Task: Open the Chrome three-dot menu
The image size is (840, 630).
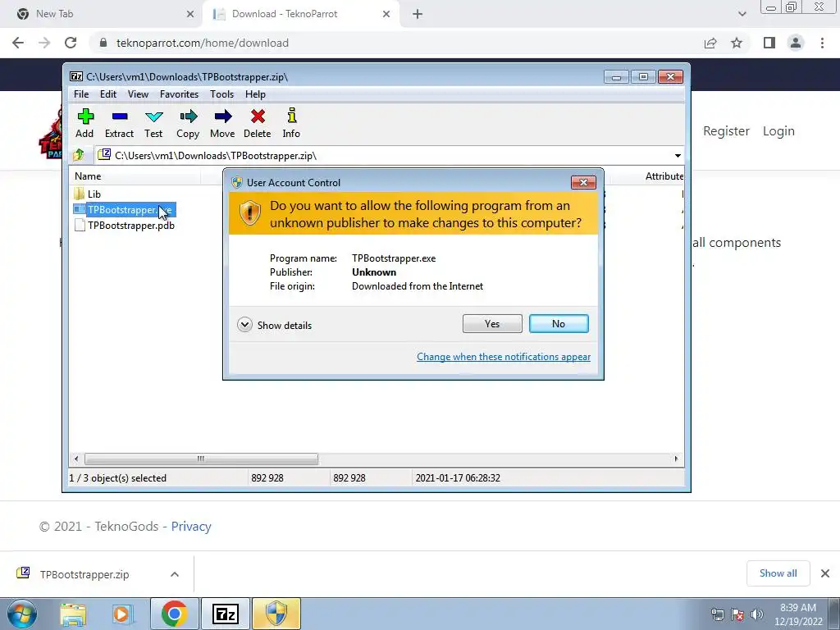Action: click(822, 43)
